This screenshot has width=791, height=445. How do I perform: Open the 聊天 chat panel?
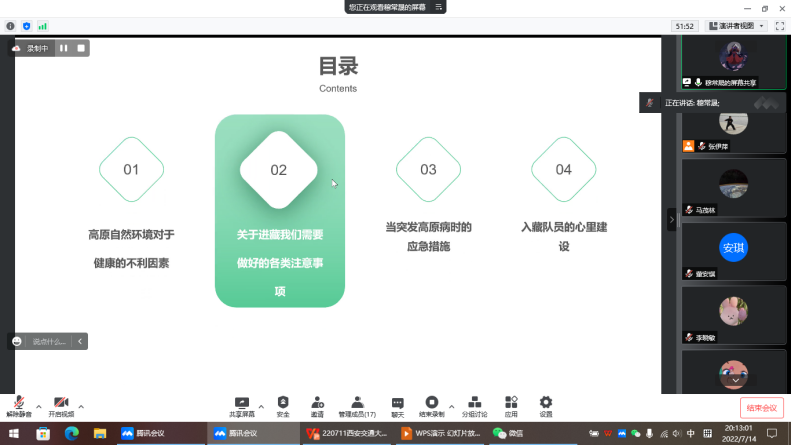397,402
